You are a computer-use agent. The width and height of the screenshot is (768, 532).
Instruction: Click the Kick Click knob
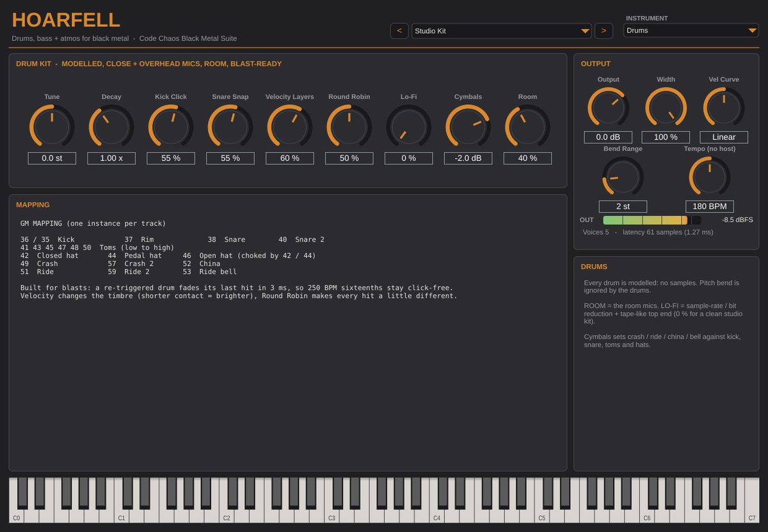[x=171, y=127]
